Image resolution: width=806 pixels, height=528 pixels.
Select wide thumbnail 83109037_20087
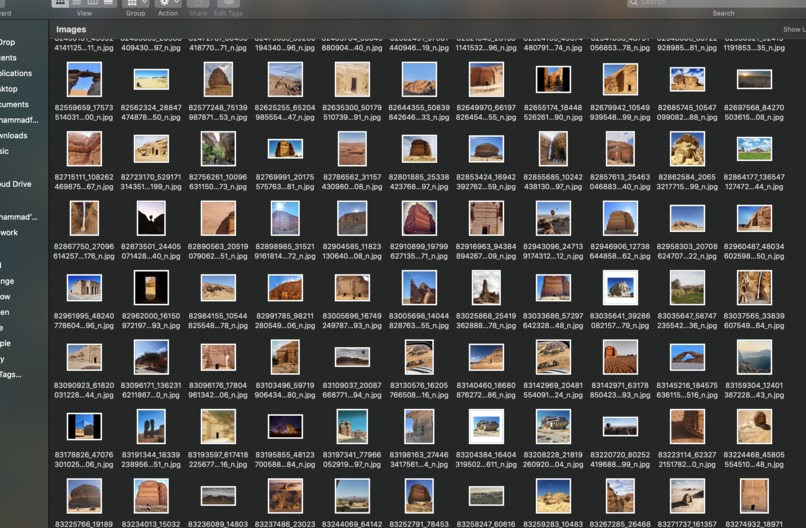point(352,357)
